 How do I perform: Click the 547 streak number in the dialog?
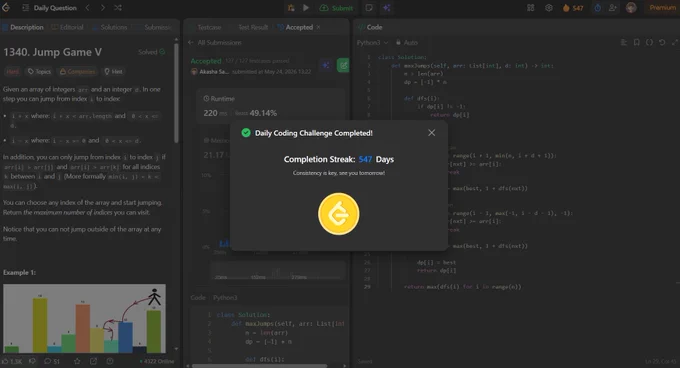click(365, 159)
